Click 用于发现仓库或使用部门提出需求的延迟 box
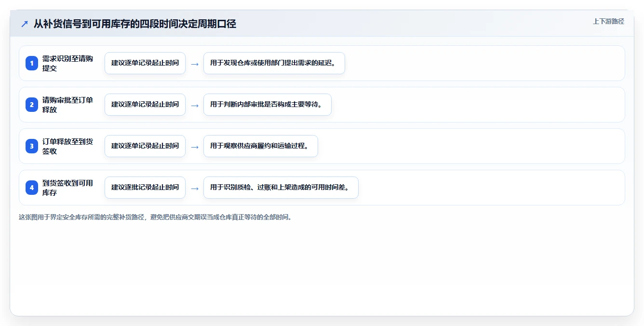Image resolution: width=644 pixels, height=326 pixels. (x=274, y=63)
